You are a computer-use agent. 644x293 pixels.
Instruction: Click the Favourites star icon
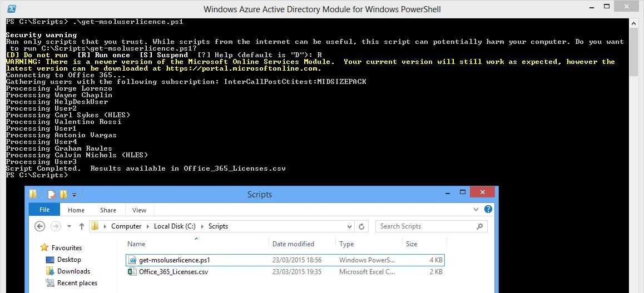click(44, 247)
